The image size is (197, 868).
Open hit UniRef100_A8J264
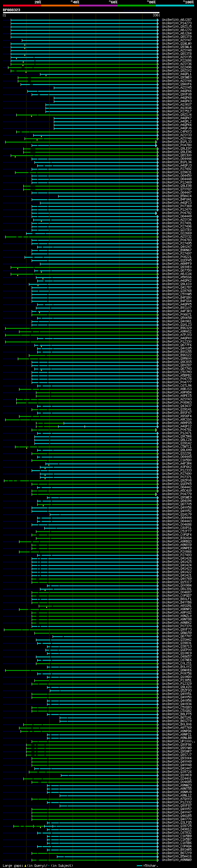[x=177, y=33]
